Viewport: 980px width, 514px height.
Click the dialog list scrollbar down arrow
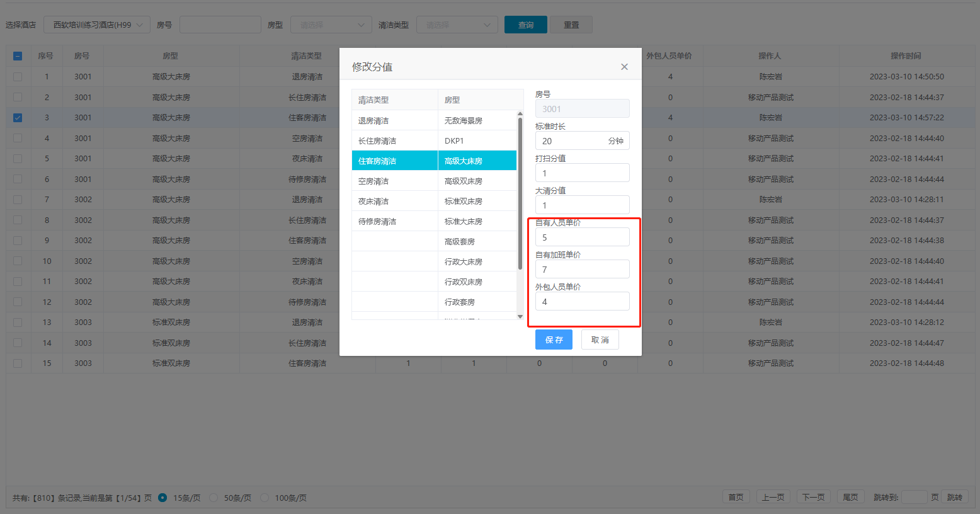520,316
